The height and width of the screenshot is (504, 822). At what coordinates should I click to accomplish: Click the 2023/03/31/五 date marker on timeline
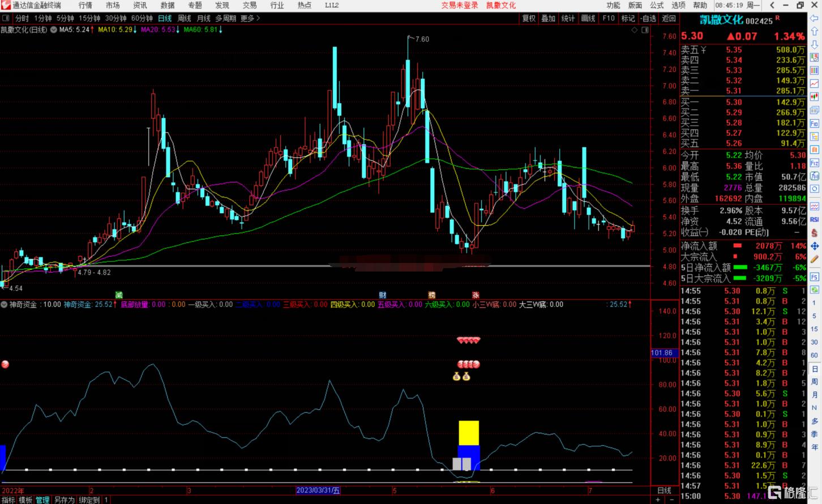pos(318,490)
